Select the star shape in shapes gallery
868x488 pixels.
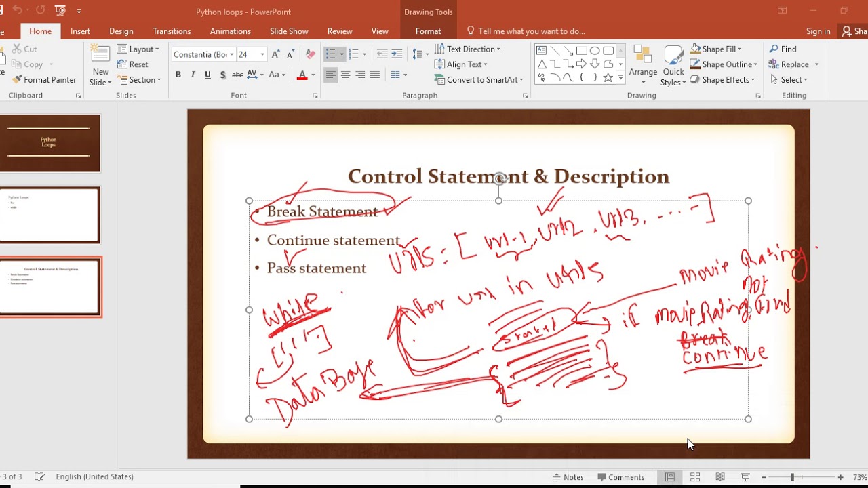tap(608, 77)
